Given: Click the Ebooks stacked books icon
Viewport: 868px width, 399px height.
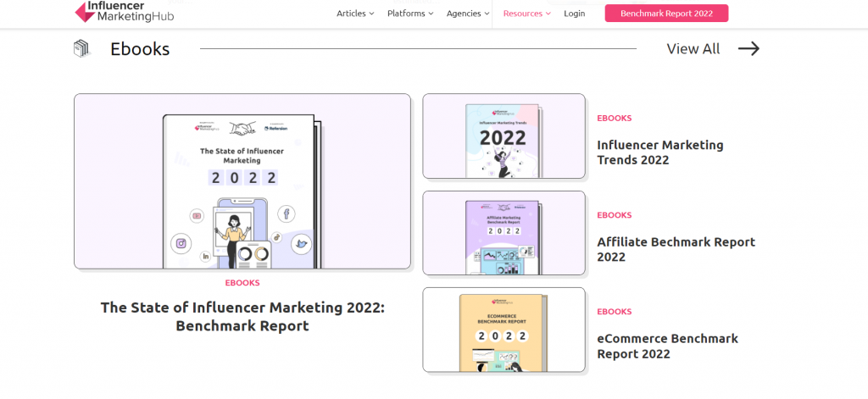Looking at the screenshot, I should pyautogui.click(x=82, y=48).
